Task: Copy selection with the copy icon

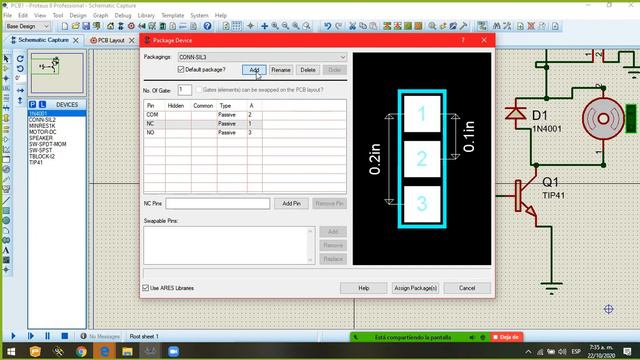Action: pyautogui.click(x=362, y=26)
